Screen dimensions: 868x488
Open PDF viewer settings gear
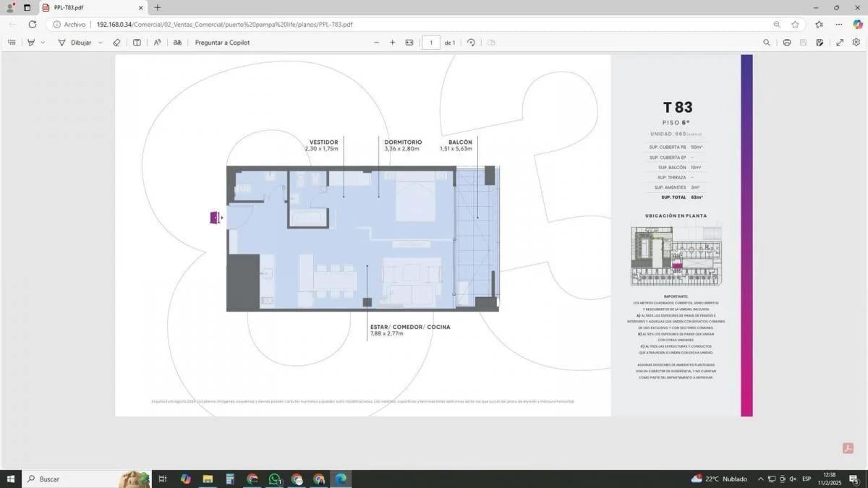856,43
